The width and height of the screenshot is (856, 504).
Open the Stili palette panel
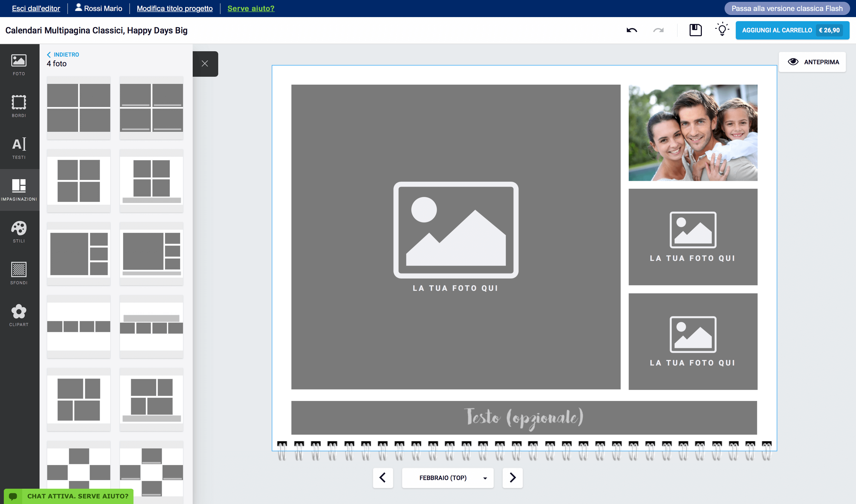pyautogui.click(x=19, y=232)
